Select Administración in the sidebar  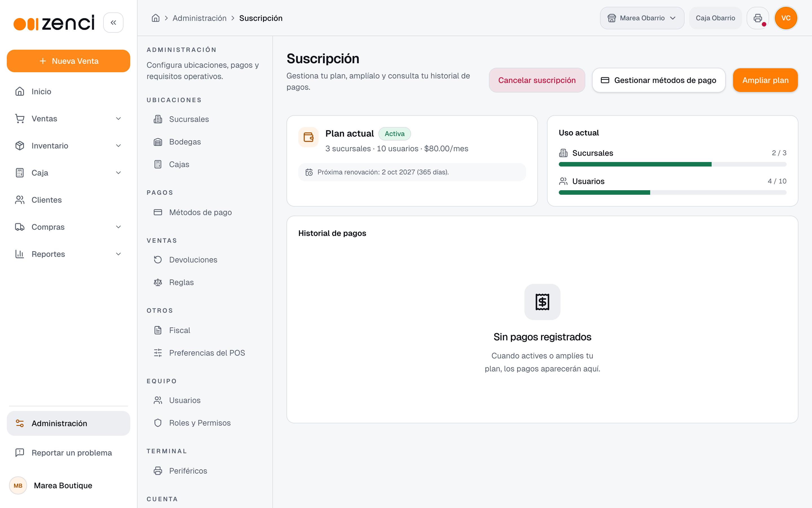(x=69, y=423)
